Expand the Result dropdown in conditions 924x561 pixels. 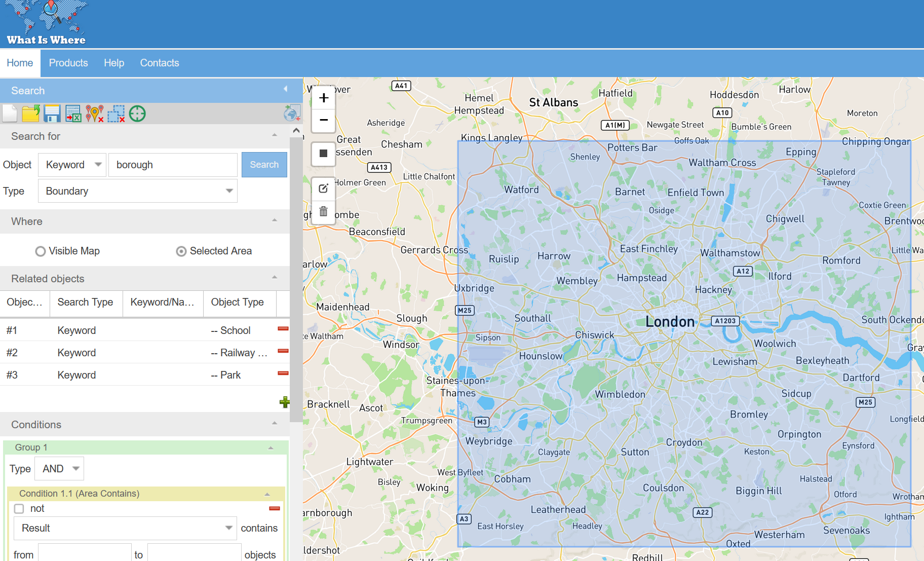click(x=125, y=528)
